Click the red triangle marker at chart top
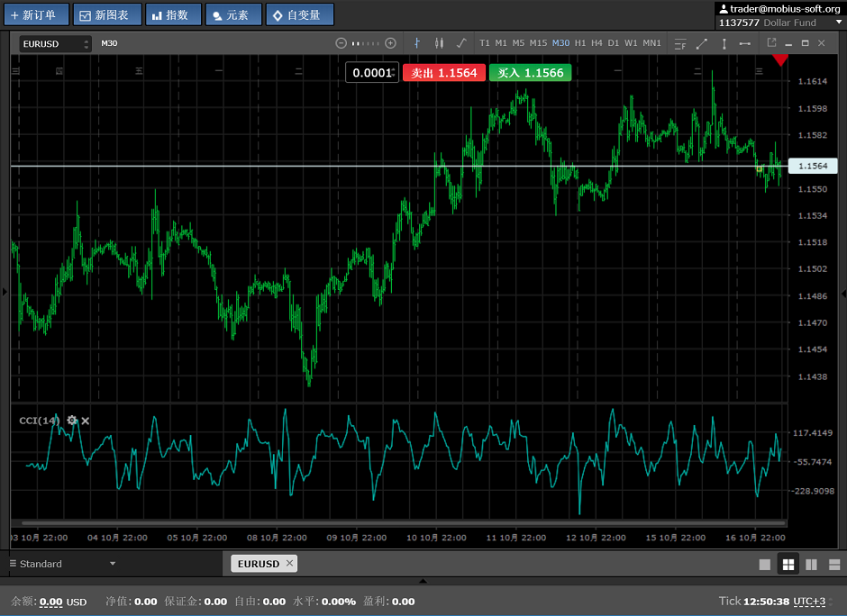The image size is (847, 616). pos(779,59)
